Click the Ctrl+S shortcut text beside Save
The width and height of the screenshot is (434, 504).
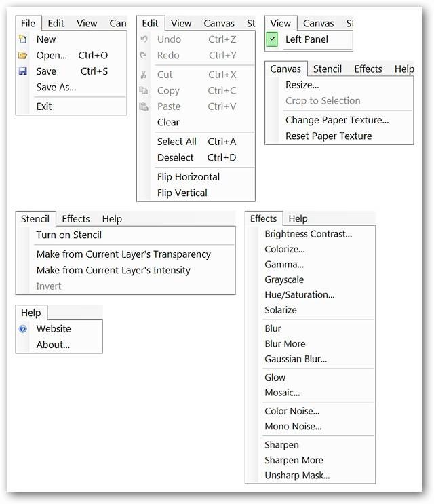[x=94, y=71]
